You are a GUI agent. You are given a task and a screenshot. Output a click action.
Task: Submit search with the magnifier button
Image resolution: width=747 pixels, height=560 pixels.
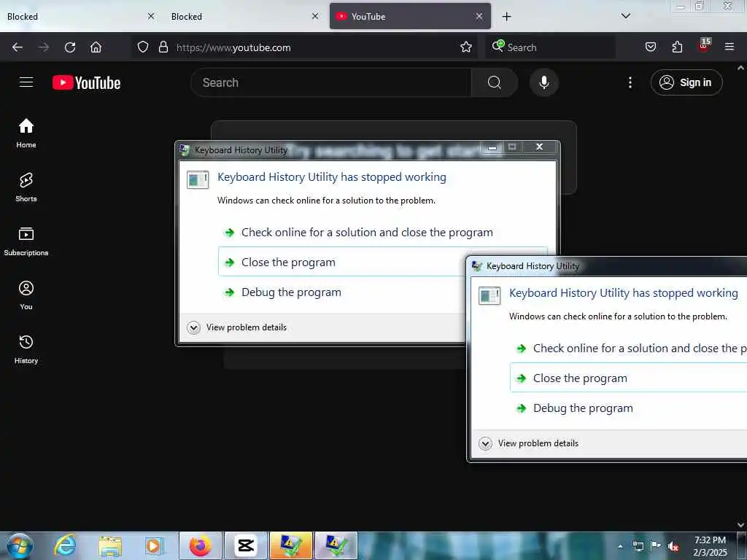click(495, 82)
